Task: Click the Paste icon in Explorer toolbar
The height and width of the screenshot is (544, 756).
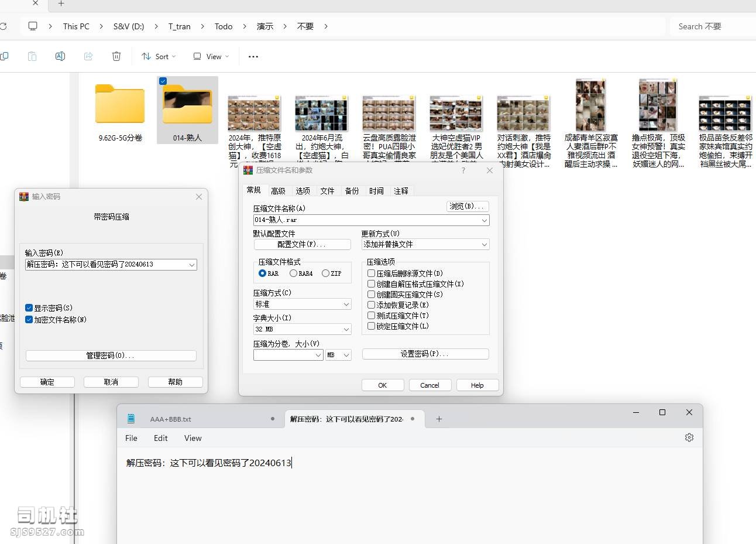Action: [32, 56]
